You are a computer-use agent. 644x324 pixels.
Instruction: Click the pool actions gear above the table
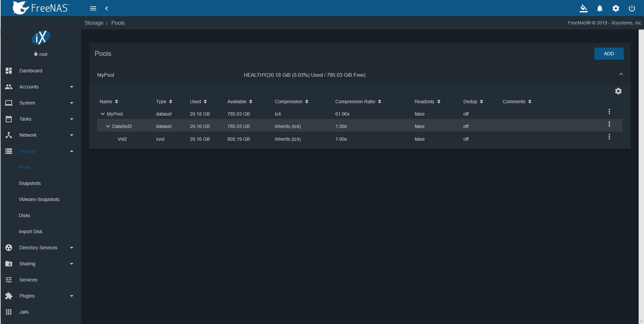point(618,91)
